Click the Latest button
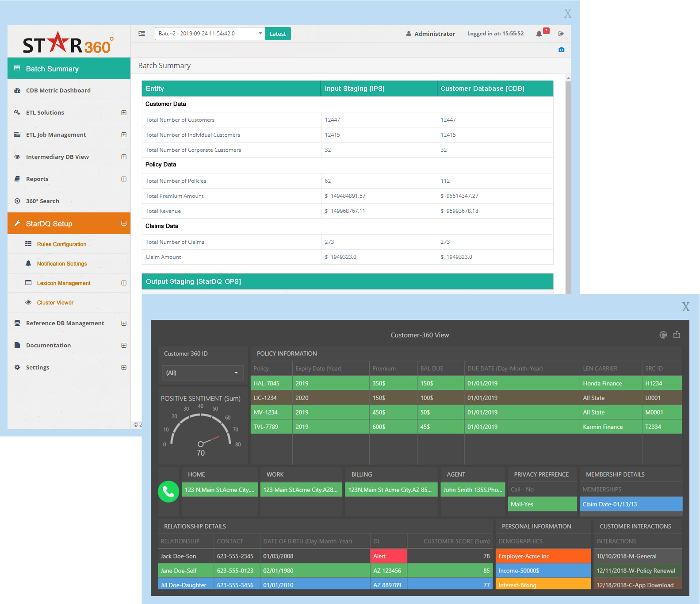Viewport: 700px width, 604px height. (278, 34)
